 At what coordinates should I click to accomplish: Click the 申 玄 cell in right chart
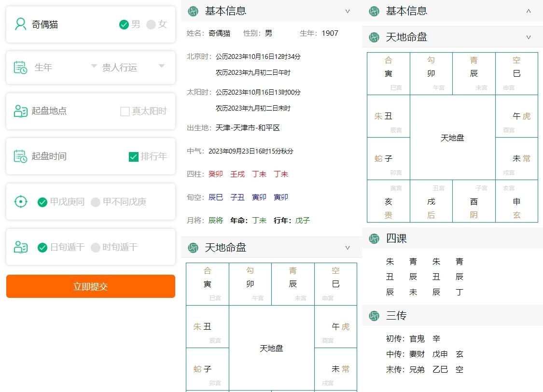point(516,201)
